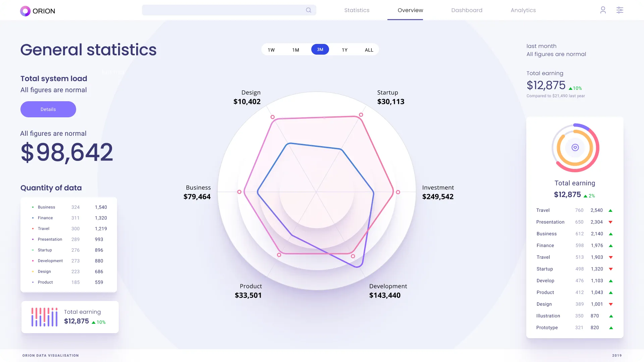This screenshot has width=644, height=362.
Task: Select the ALL time range
Action: click(x=369, y=50)
